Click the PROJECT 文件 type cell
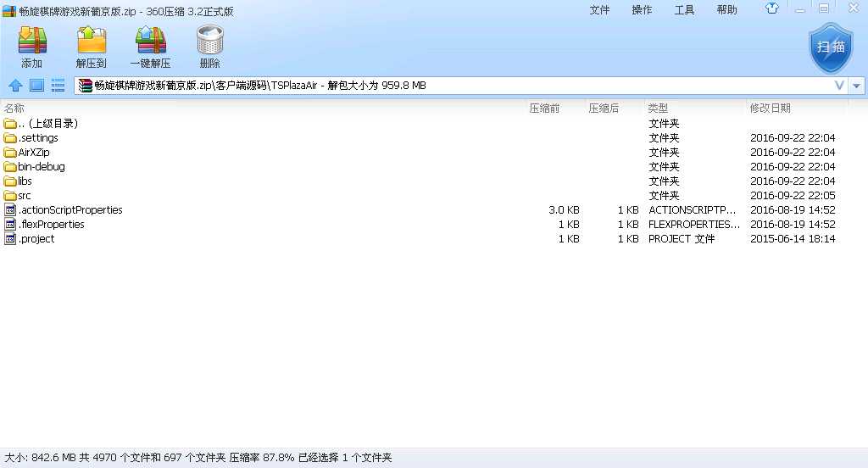868x468 pixels. [x=682, y=239]
